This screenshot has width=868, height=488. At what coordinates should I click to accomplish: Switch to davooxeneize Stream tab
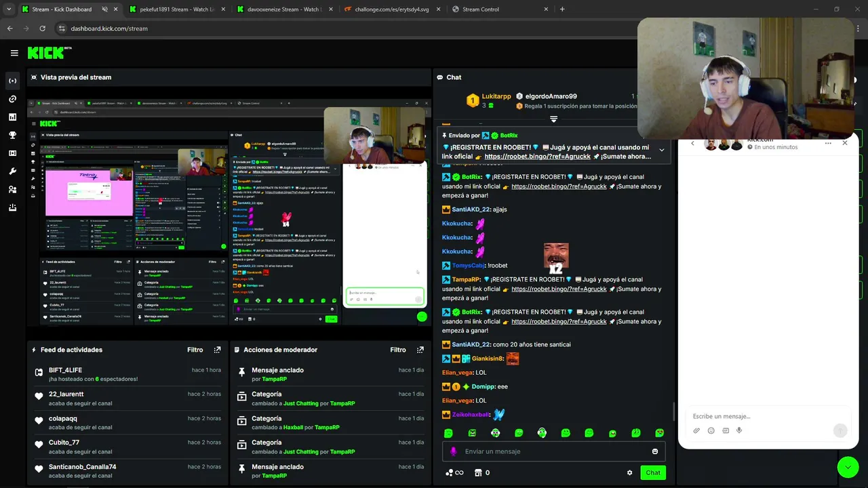click(285, 9)
